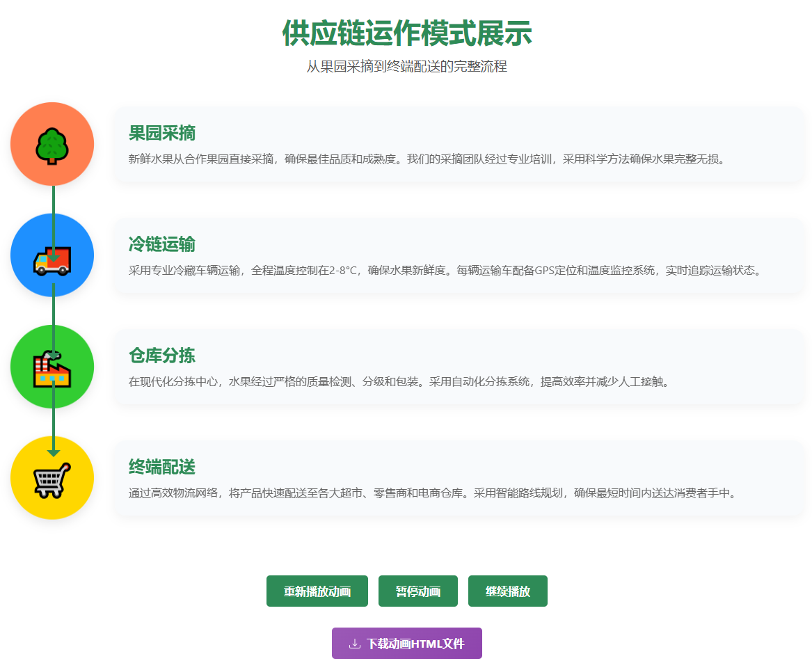The height and width of the screenshot is (670, 812).
Task: Click the 仓库分拣 step title
Action: click(x=161, y=356)
